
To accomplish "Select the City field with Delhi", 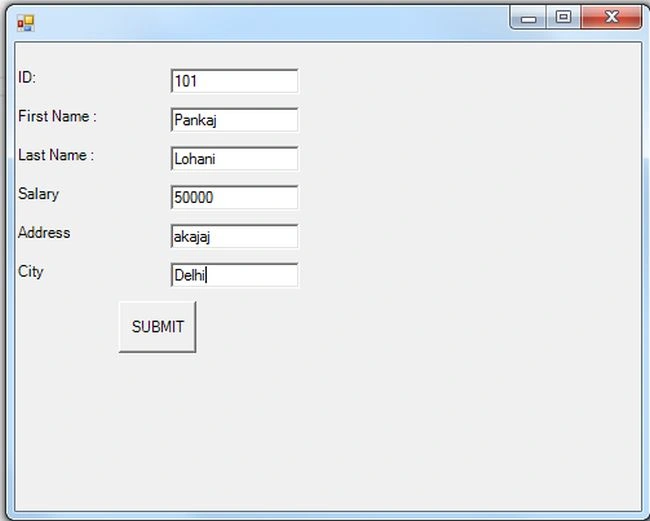I will point(234,275).
